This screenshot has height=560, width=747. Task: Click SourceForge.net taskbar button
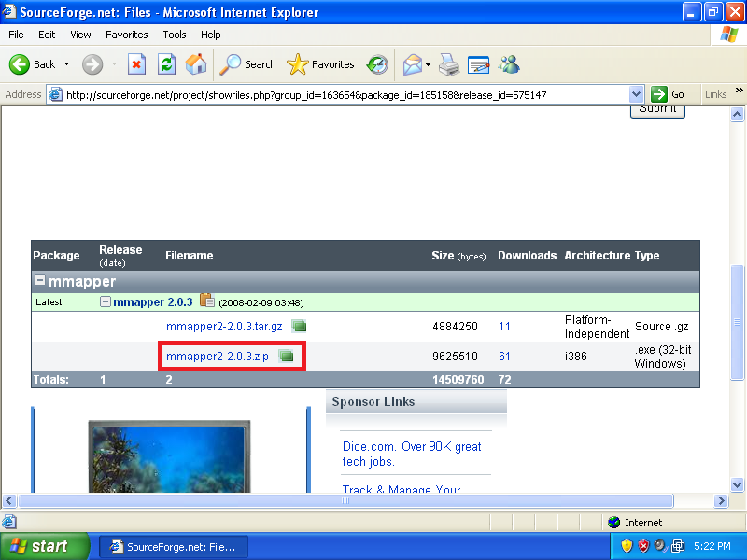point(174,547)
